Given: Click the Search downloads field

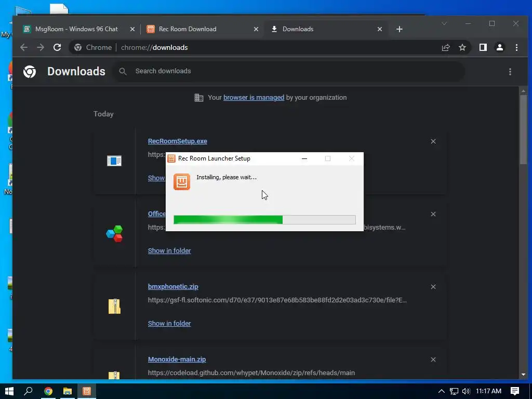Looking at the screenshot, I should click(x=288, y=71).
